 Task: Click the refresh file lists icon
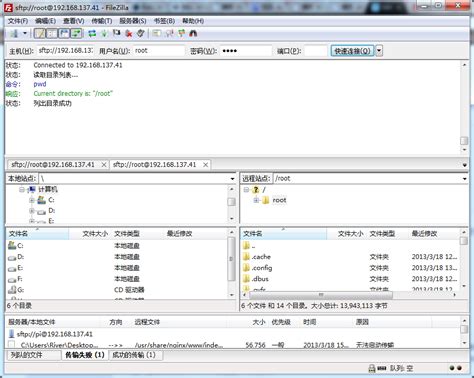(x=92, y=33)
